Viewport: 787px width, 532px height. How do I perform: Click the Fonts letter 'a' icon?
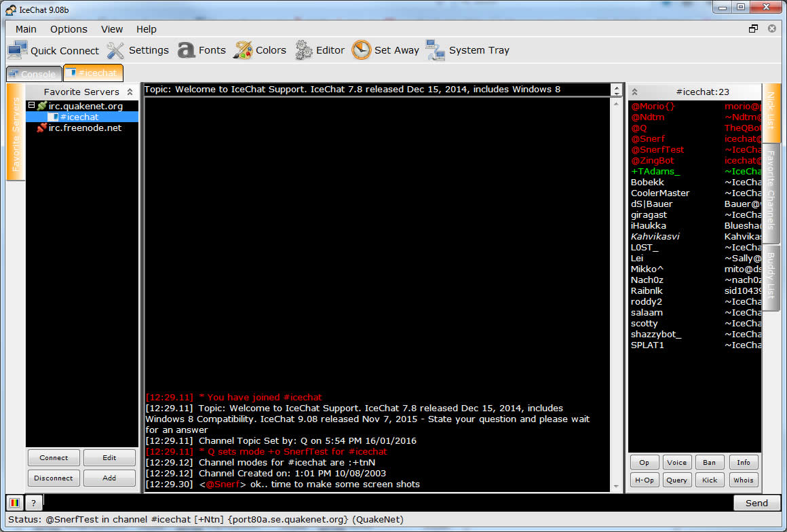tap(186, 50)
